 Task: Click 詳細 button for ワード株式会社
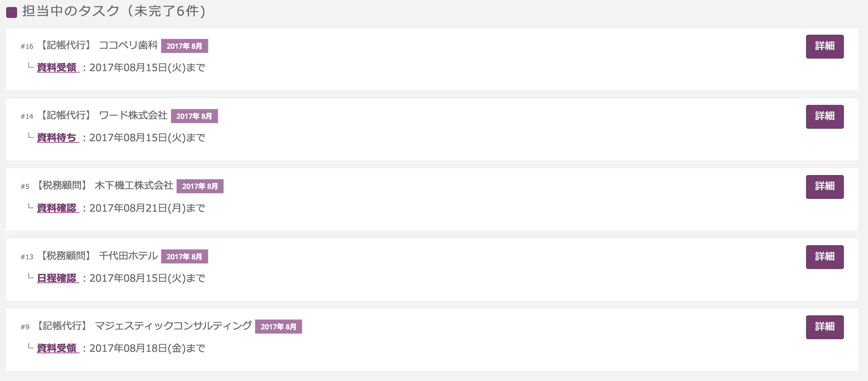click(824, 116)
